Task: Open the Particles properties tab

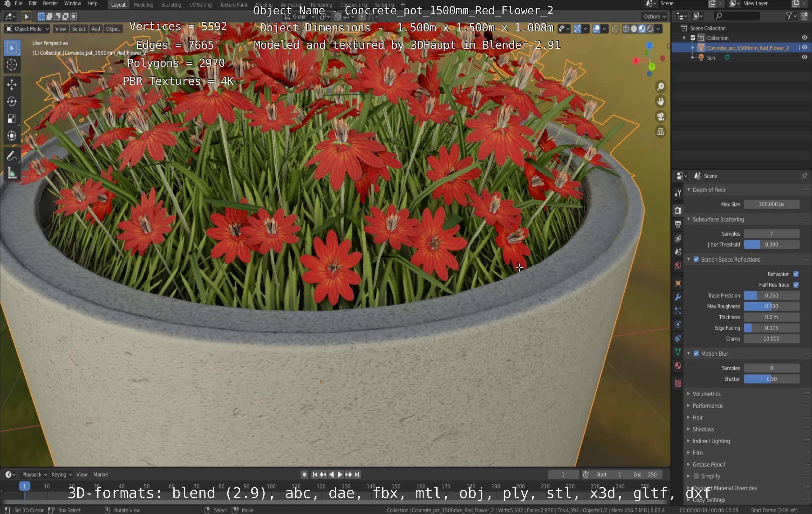Action: (678, 311)
